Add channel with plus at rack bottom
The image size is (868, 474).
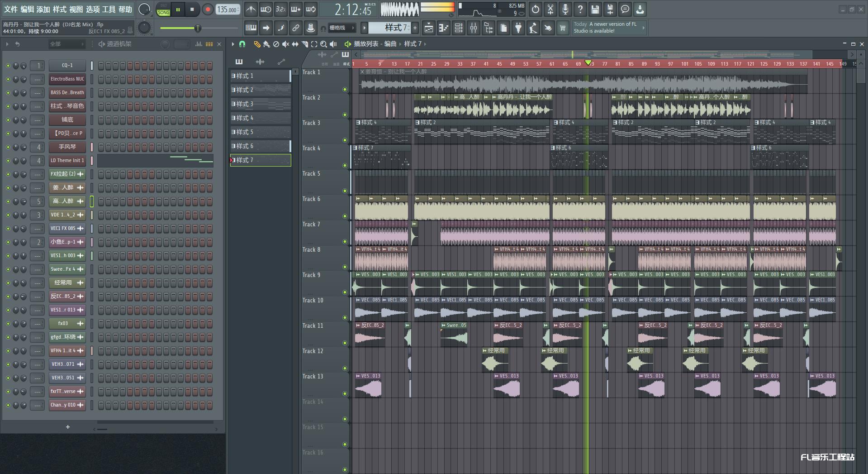click(68, 427)
